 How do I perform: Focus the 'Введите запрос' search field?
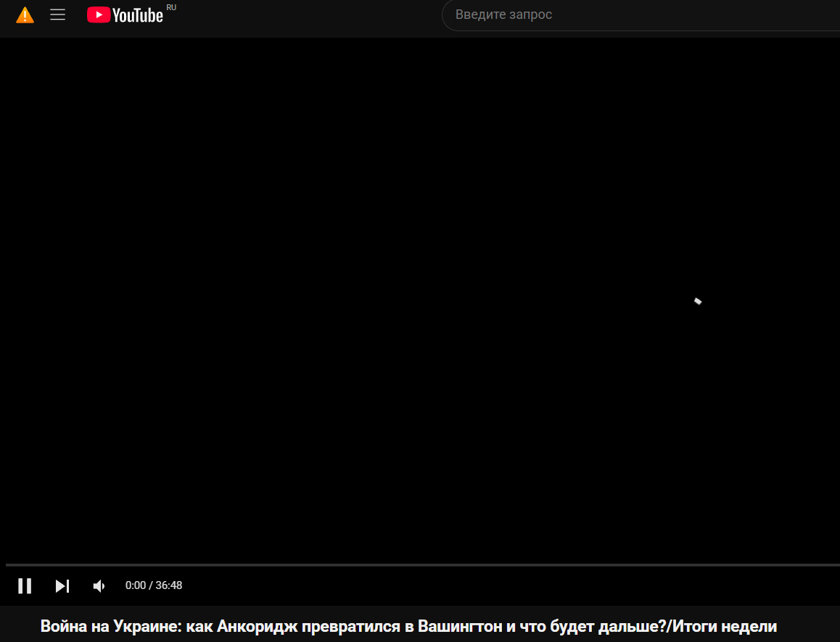641,15
